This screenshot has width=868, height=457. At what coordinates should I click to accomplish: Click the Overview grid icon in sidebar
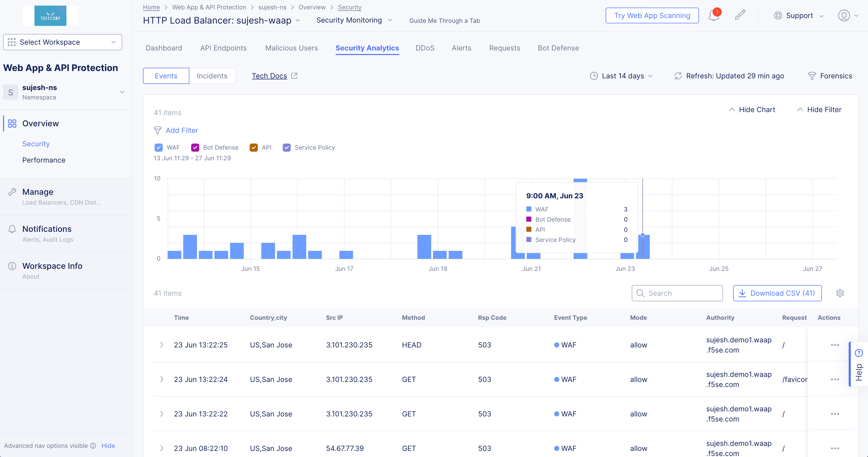pyautogui.click(x=12, y=123)
